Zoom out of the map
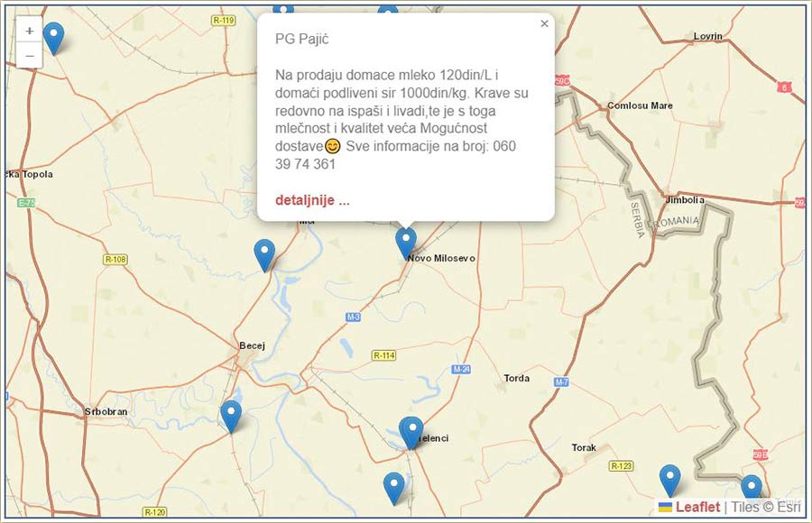Screen dimensions: 812x523 30,55
